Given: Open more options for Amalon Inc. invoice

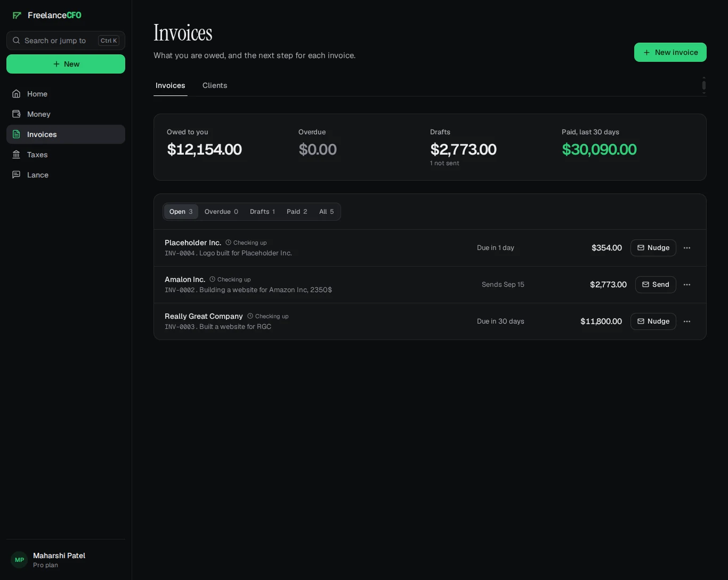Looking at the screenshot, I should click(x=687, y=285).
